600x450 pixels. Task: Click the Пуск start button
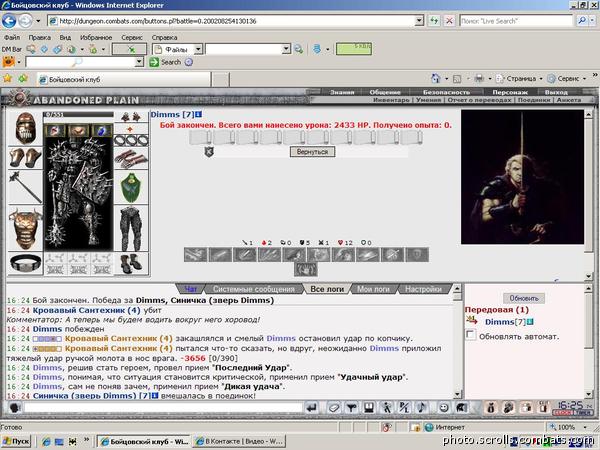click(16, 441)
